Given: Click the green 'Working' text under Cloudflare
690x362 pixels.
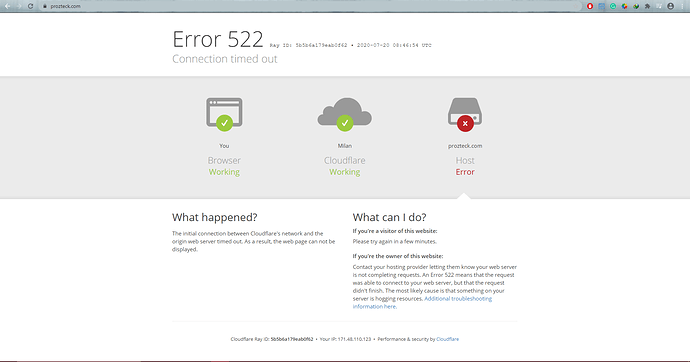Looking at the screenshot, I should point(345,172).
